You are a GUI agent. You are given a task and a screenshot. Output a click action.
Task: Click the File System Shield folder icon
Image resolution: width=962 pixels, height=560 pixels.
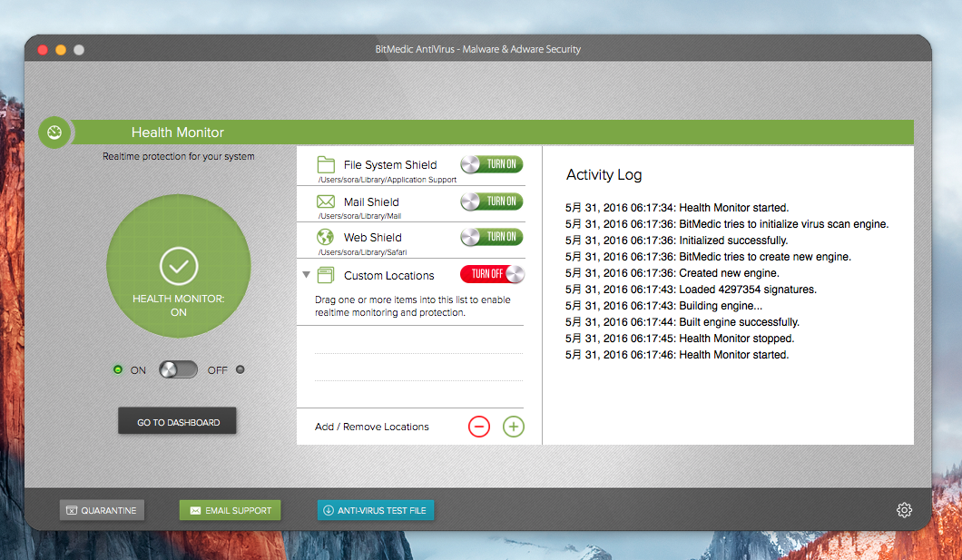click(x=326, y=164)
